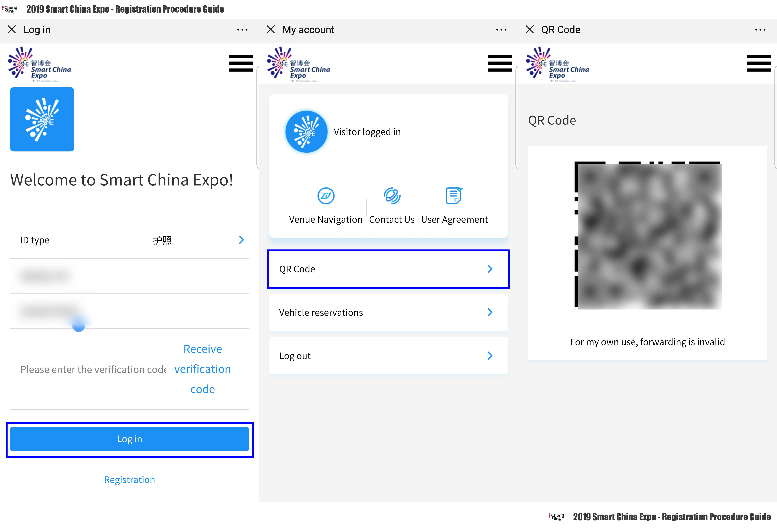Click the Contact Us label
777x532 pixels.
click(x=392, y=220)
